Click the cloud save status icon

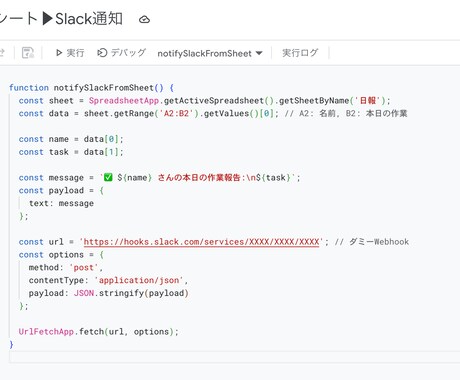coord(144,19)
